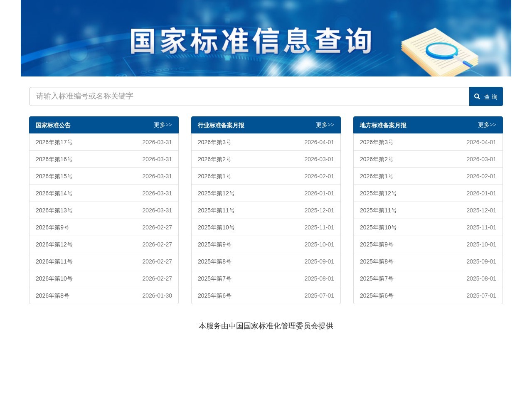Click the 国家标准公告 panel header
The height and width of the screenshot is (399, 532).
pos(53,125)
